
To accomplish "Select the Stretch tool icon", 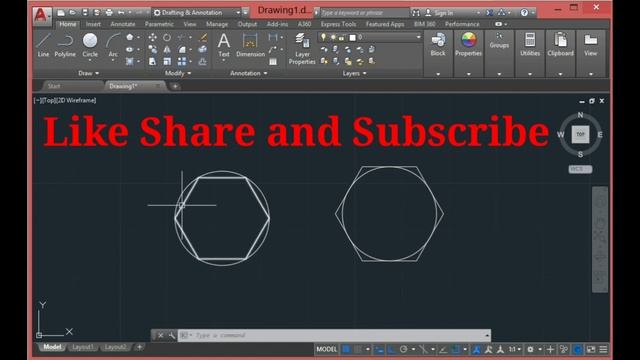I will coord(153,62).
